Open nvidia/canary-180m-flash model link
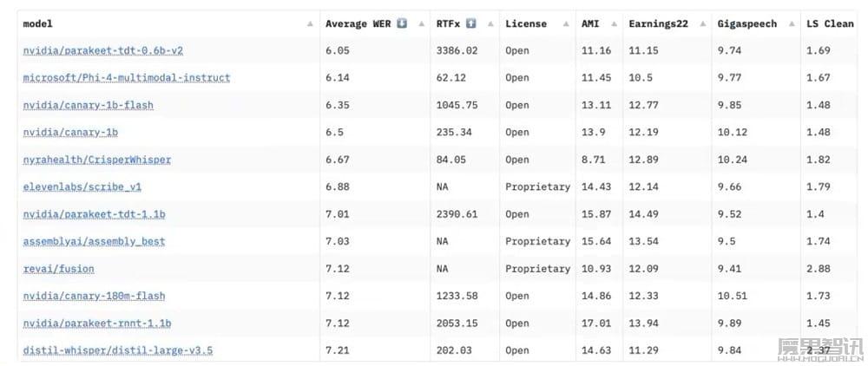Viewport: 868px width, 366px height. coord(94,297)
